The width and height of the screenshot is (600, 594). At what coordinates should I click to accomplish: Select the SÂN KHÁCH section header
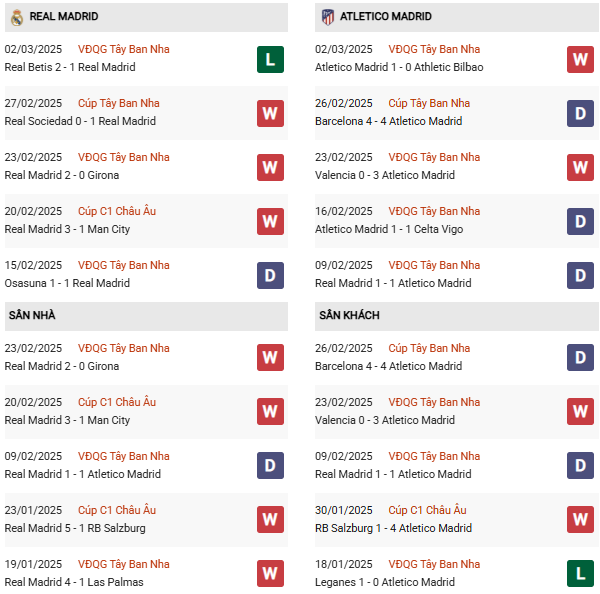(x=349, y=316)
